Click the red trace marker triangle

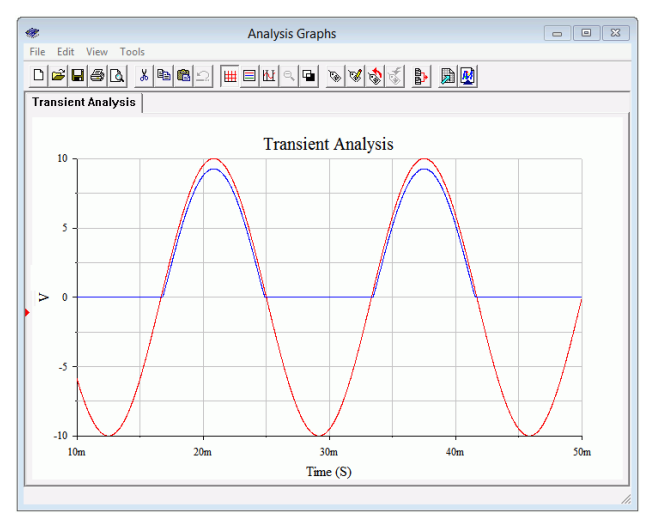[x=27, y=312]
